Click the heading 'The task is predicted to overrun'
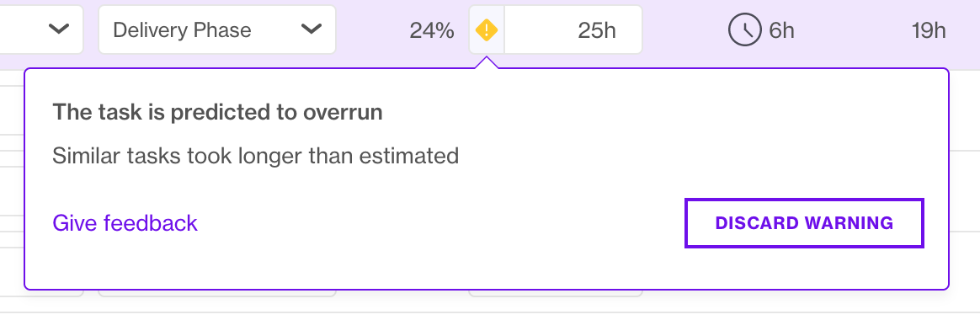The image size is (980, 320). pos(217,113)
